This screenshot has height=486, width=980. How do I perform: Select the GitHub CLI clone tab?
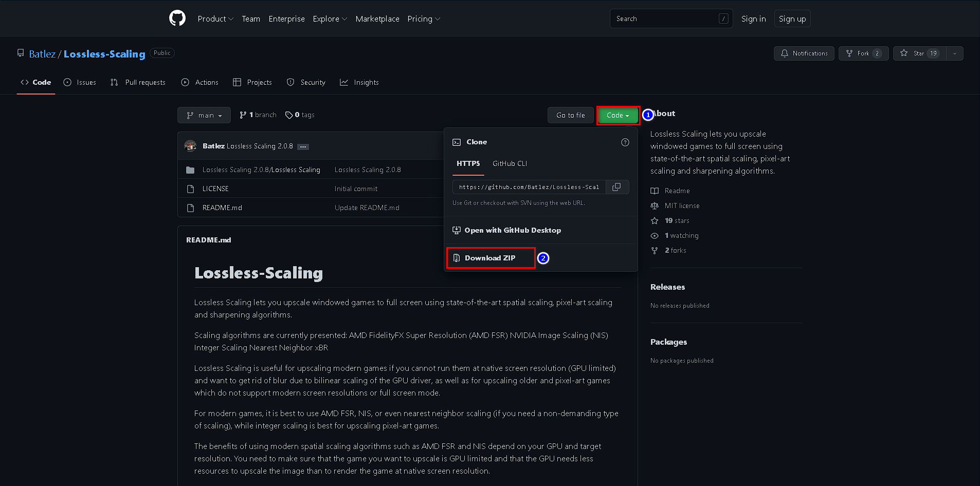click(x=510, y=163)
